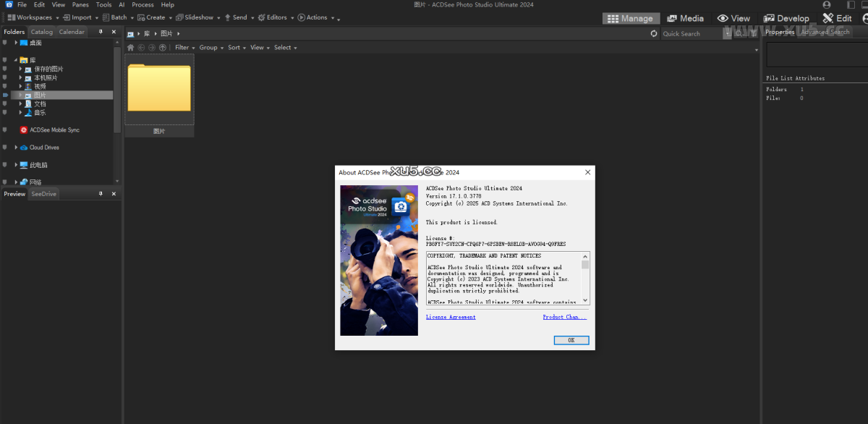The width and height of the screenshot is (868, 424).
Task: Click the Up one folder arrow icon
Action: pos(163,48)
